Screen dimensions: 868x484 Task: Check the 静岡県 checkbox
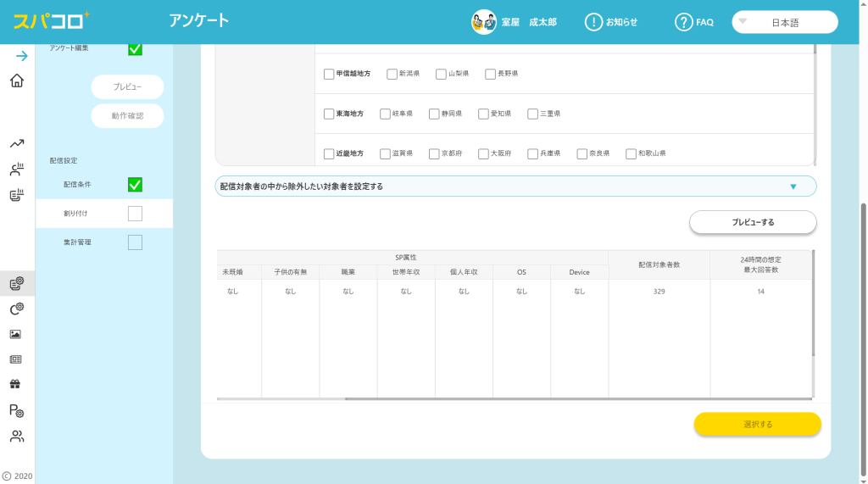pos(434,114)
